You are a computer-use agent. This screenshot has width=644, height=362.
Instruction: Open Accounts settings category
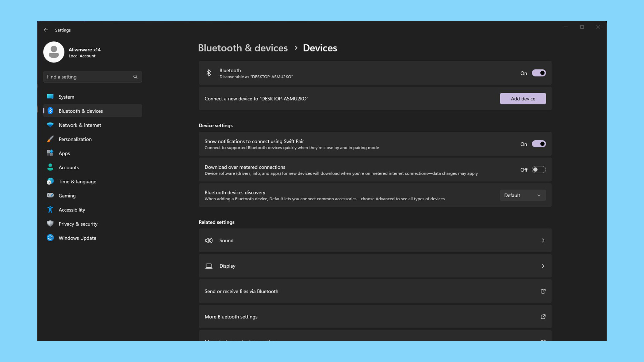coord(93,167)
